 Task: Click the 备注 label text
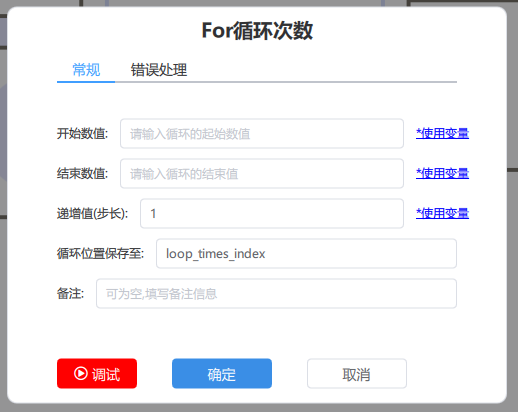[x=70, y=294]
